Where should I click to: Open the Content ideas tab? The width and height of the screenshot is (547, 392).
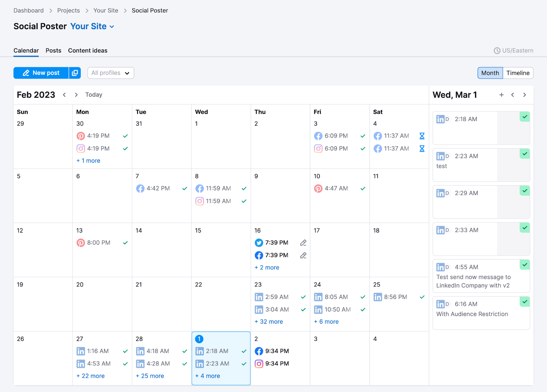[88, 50]
